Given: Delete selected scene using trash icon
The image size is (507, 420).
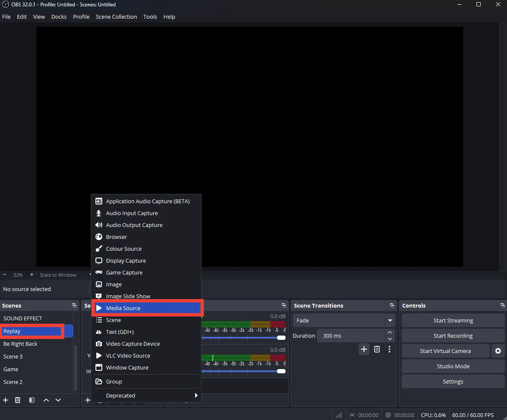Looking at the screenshot, I should tap(18, 400).
